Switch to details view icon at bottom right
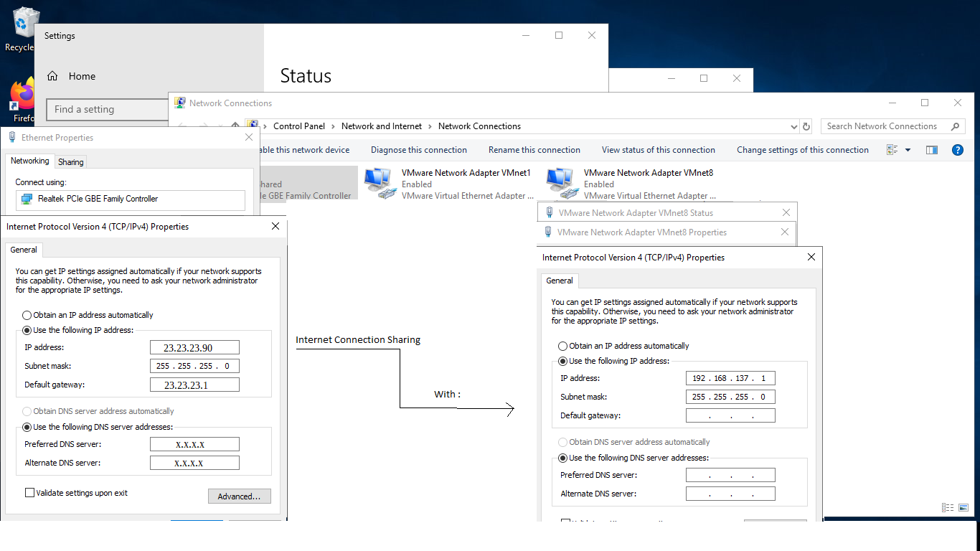 (947, 508)
